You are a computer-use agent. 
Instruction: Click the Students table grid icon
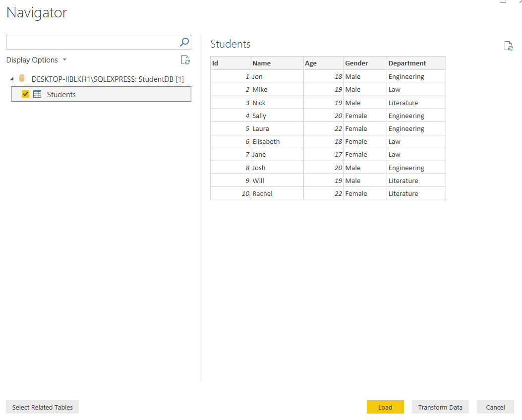(x=37, y=94)
